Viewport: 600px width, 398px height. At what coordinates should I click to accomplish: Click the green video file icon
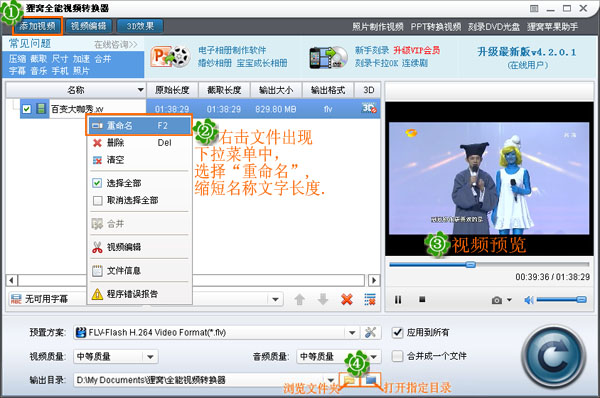pos(41,109)
